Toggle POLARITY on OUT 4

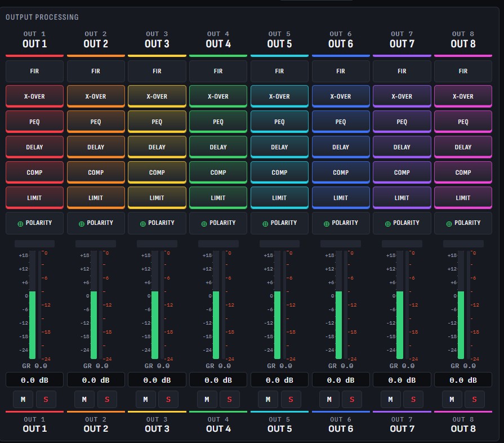point(218,223)
